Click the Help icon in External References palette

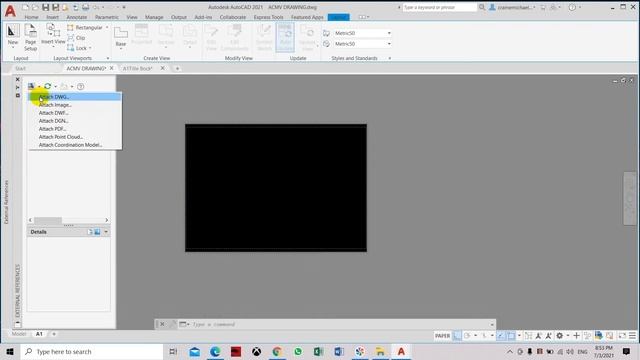coord(80,87)
